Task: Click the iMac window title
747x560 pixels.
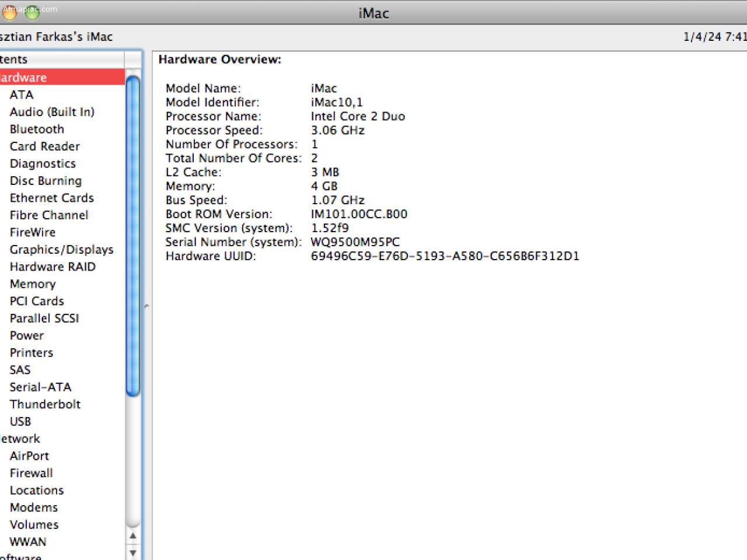Action: point(373,13)
